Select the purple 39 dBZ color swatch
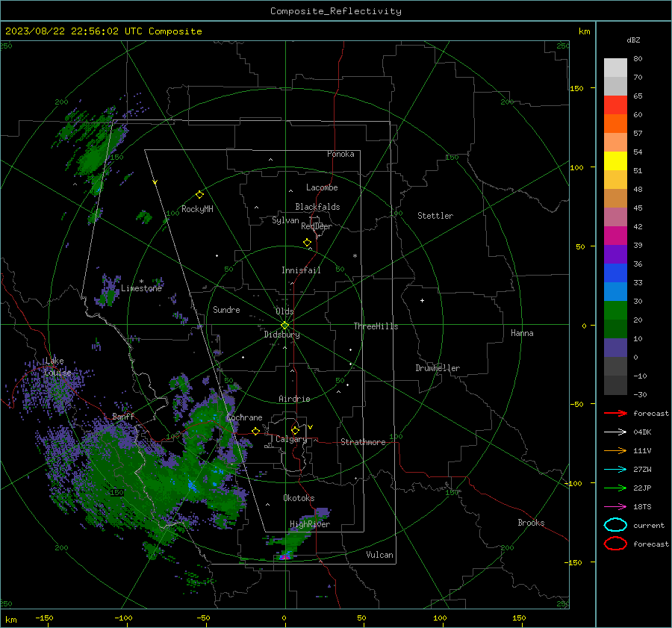The image size is (672, 628). point(615,255)
